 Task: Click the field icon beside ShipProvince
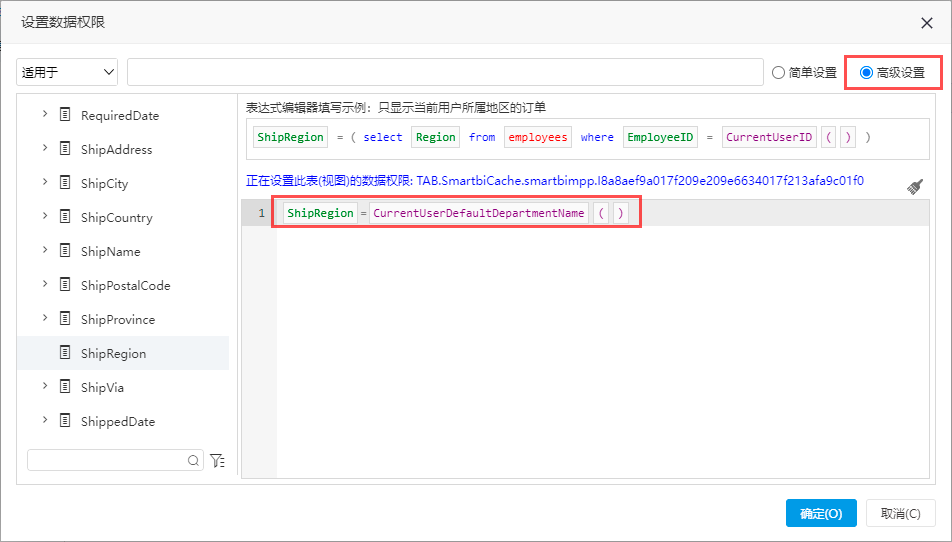tap(65, 319)
